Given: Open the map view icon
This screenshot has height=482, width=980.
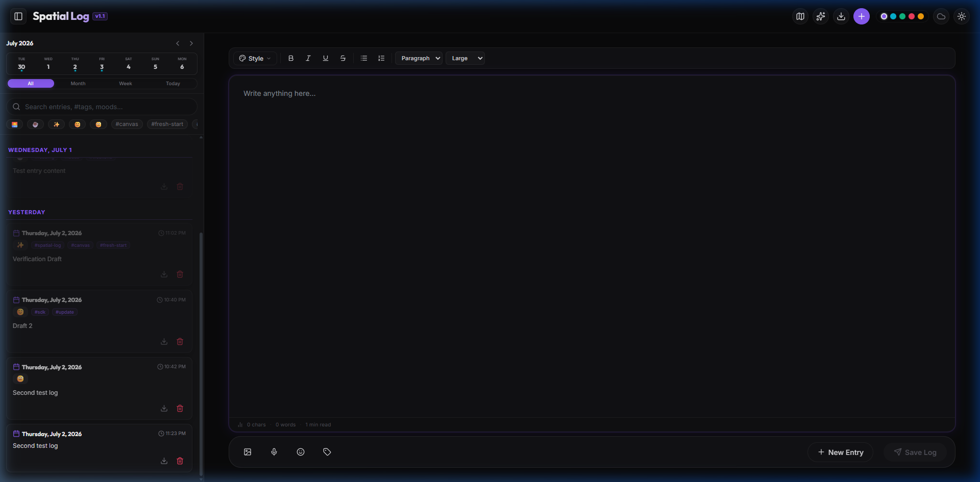Looking at the screenshot, I should coord(800,16).
